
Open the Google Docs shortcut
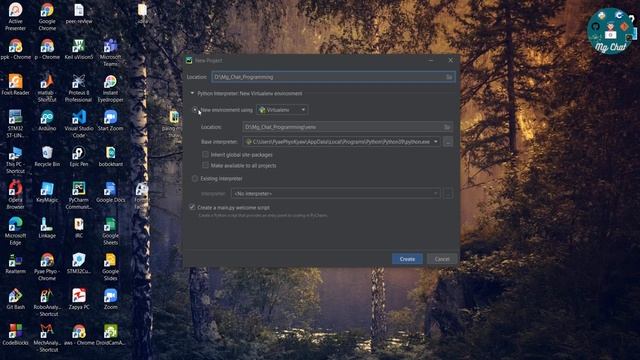110,192
